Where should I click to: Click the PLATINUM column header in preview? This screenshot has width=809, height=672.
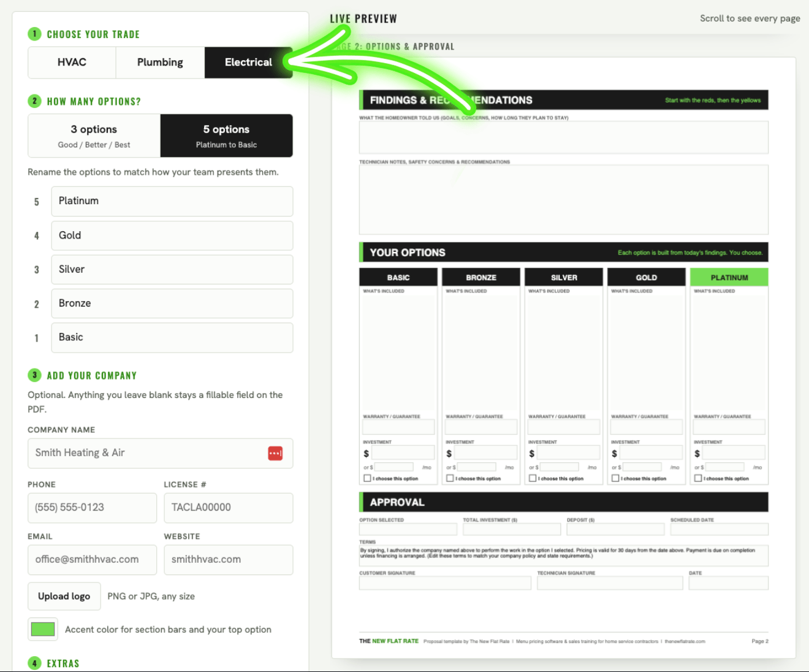729,277
